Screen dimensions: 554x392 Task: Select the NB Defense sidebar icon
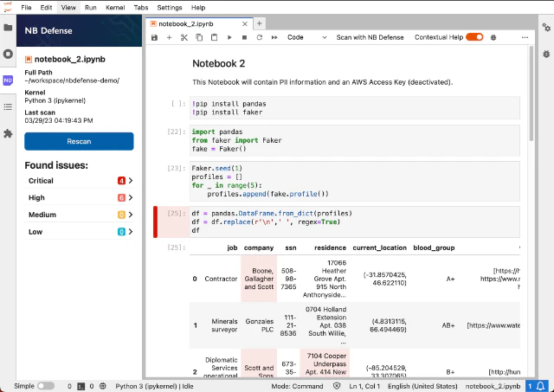click(x=8, y=80)
